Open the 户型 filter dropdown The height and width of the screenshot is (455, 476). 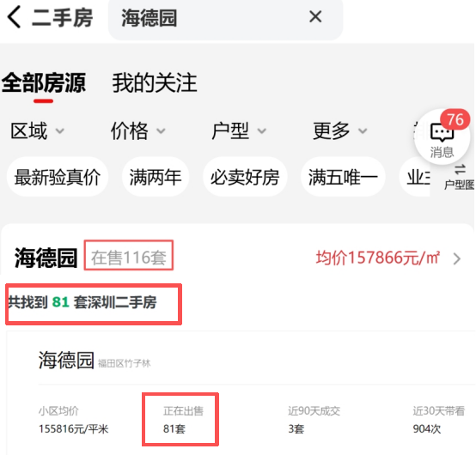point(239,131)
